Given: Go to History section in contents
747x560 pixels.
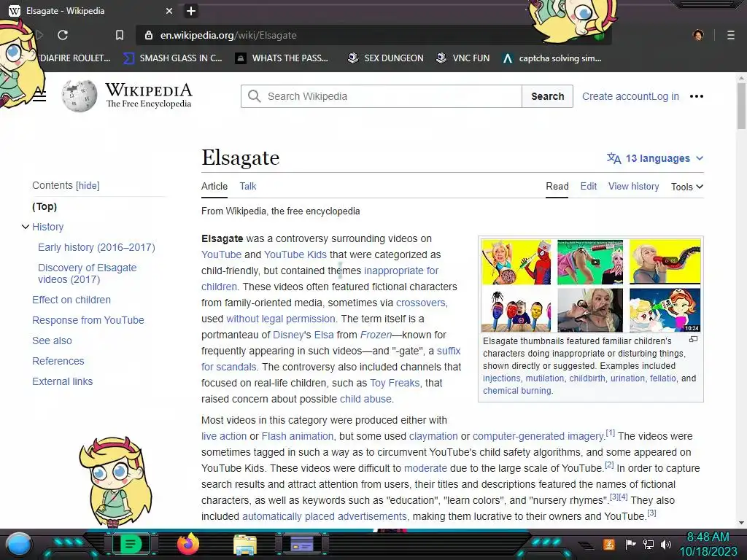Looking at the screenshot, I should 47,227.
